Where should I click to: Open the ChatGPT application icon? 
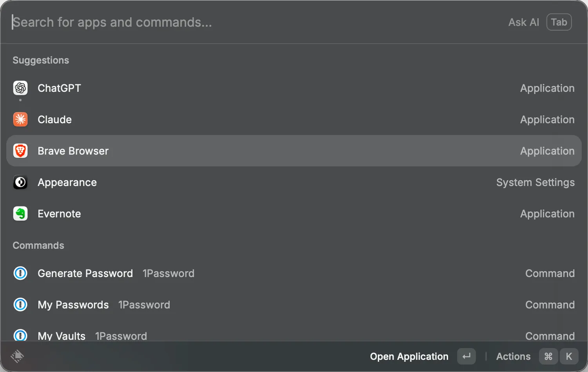coord(20,88)
